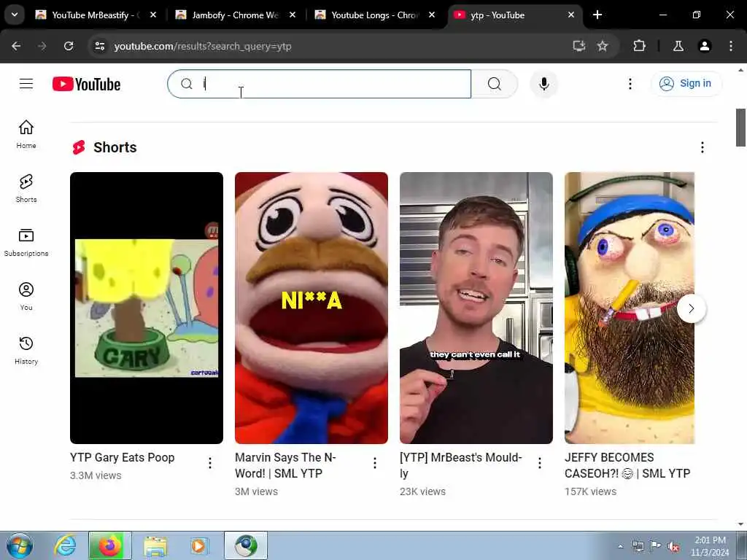Open Shorts in the sidebar
Viewport: 747px width, 560px height.
pyautogui.click(x=26, y=189)
